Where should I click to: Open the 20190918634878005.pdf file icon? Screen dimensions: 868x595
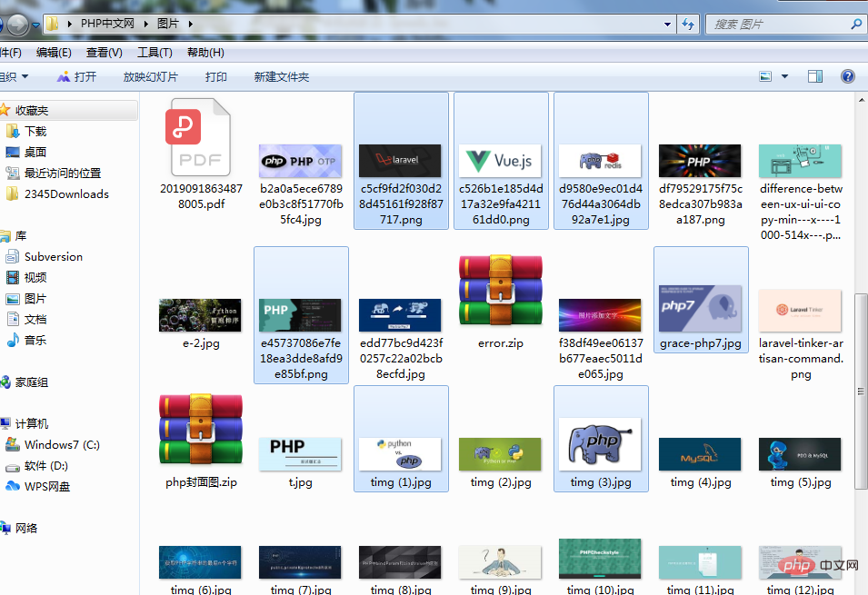(x=198, y=137)
